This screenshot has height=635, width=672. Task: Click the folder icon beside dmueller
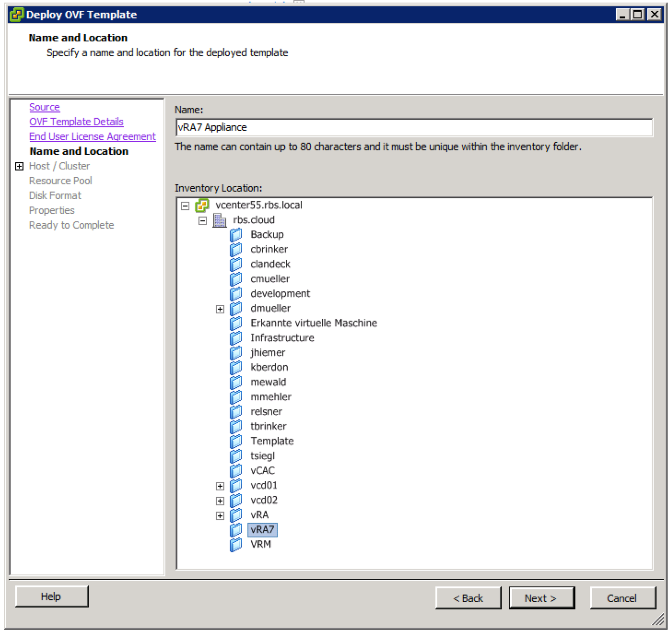(x=236, y=309)
